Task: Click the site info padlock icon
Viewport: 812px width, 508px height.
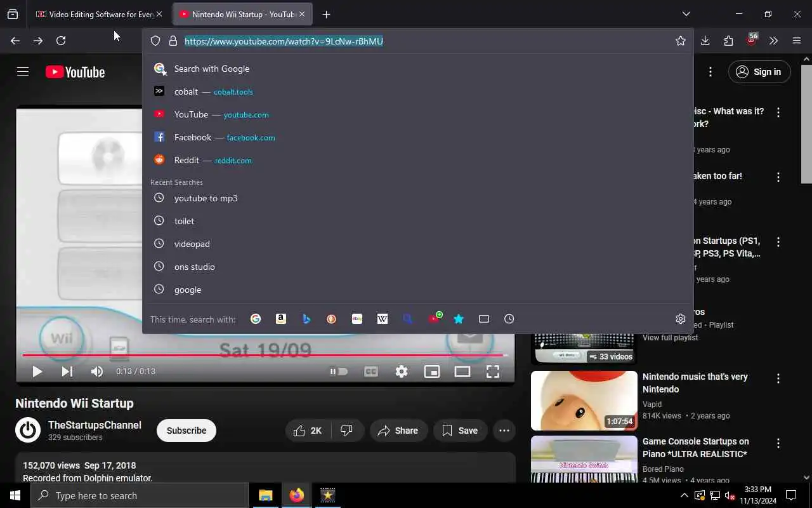Action: click(173, 41)
